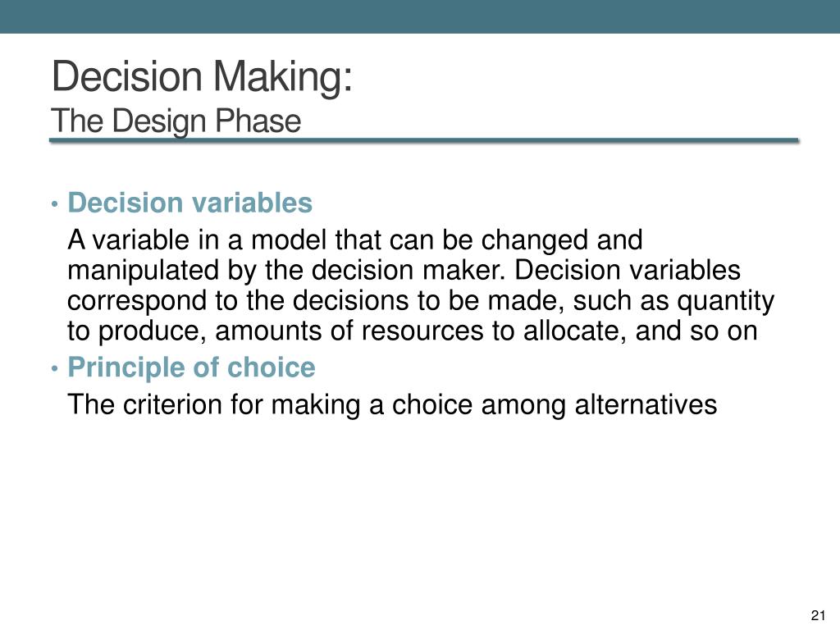The image size is (840, 630).
Task: Click the line 'A variable in a model'
Action: tap(354, 240)
